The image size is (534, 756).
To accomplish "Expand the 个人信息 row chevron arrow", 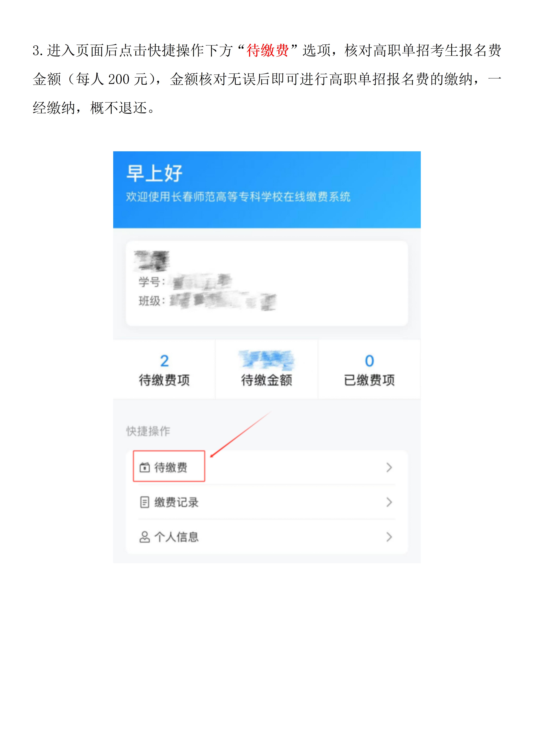I will coord(389,537).
